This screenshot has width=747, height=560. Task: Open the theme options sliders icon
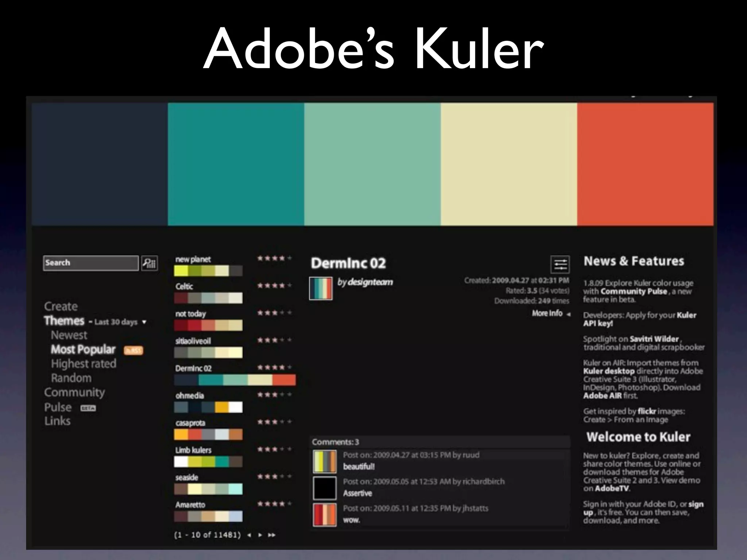pyautogui.click(x=560, y=264)
